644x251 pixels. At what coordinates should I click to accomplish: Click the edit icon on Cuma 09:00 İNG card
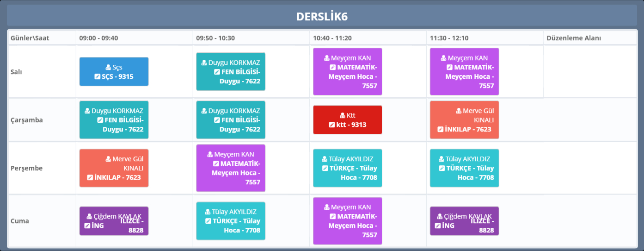90,226
